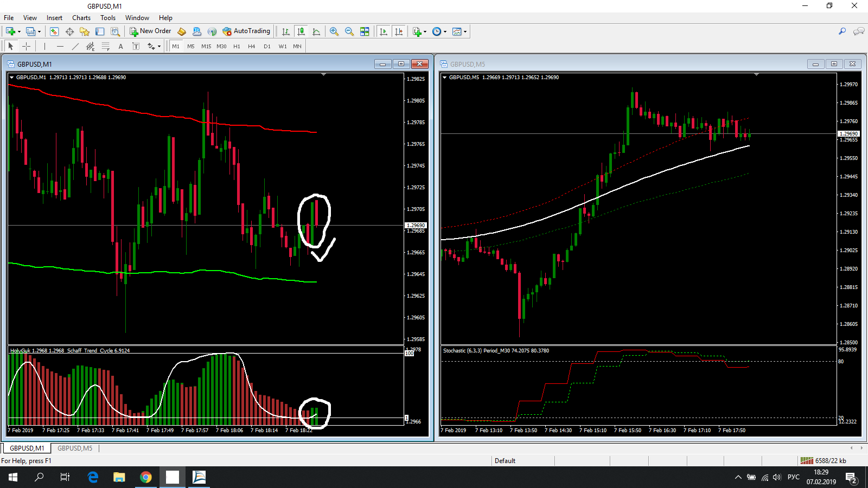The width and height of the screenshot is (868, 488).
Task: Toggle the Market Watch panel
Action: coord(54,31)
